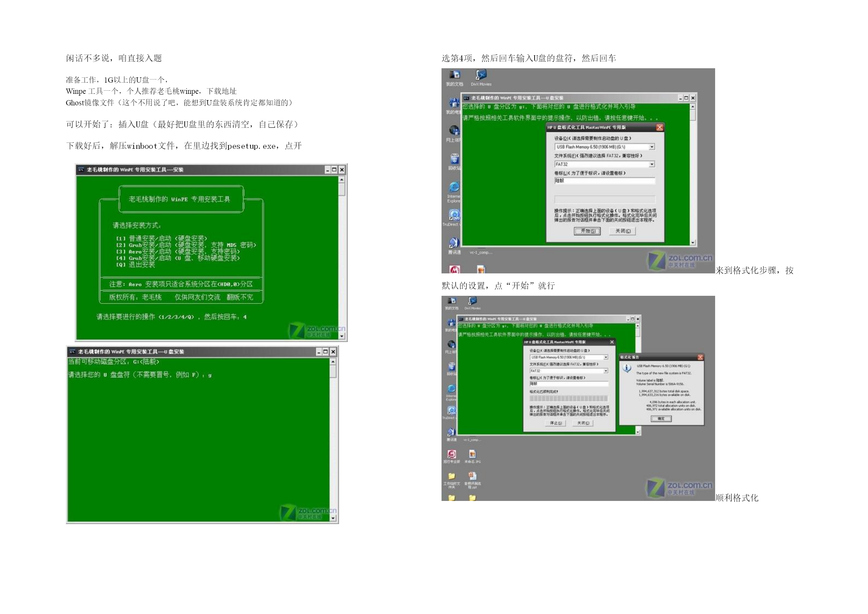Click the 卷标 field above the 开始 button
This screenshot has width=868, height=614.
coord(605,181)
